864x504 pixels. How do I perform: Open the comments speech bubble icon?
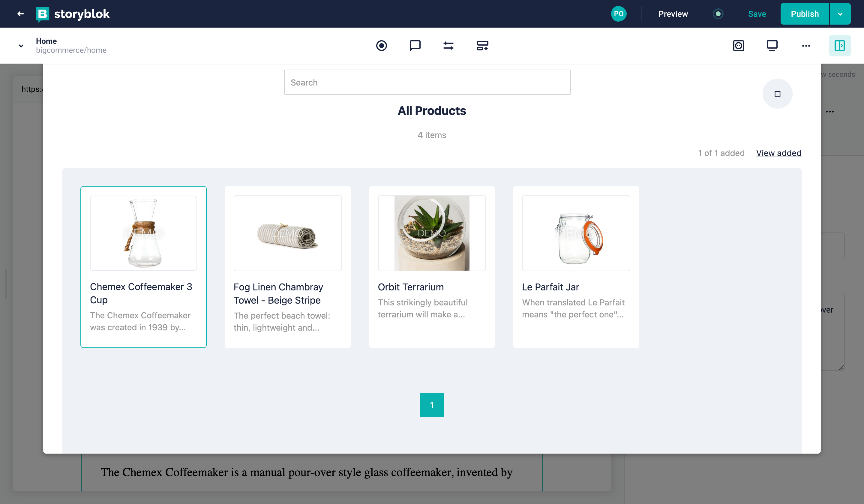click(415, 46)
